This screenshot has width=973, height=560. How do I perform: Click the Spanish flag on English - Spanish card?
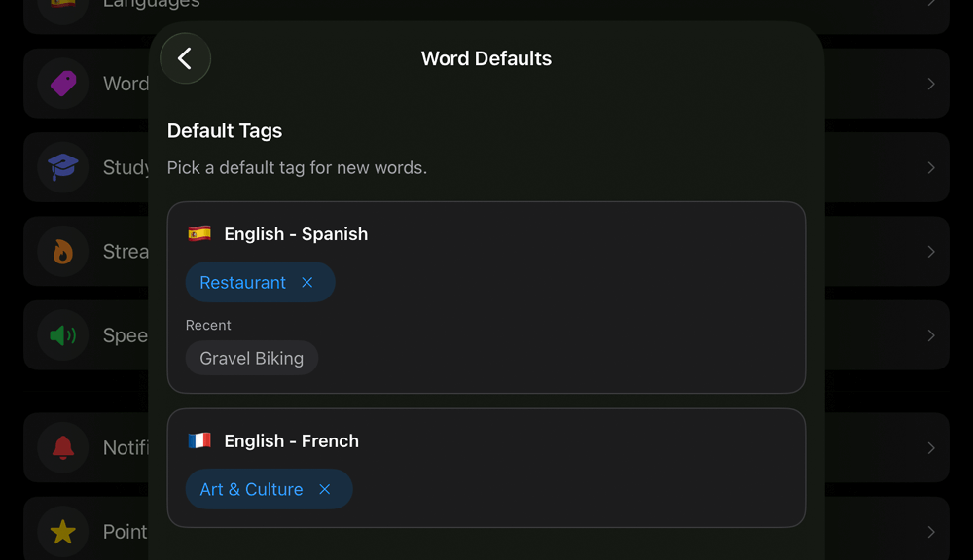pyautogui.click(x=198, y=233)
